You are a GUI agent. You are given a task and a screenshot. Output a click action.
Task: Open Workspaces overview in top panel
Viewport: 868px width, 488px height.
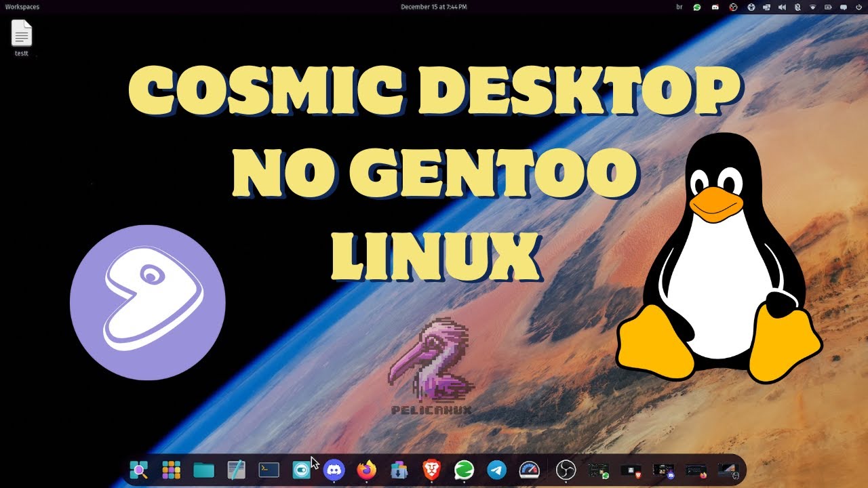point(22,7)
